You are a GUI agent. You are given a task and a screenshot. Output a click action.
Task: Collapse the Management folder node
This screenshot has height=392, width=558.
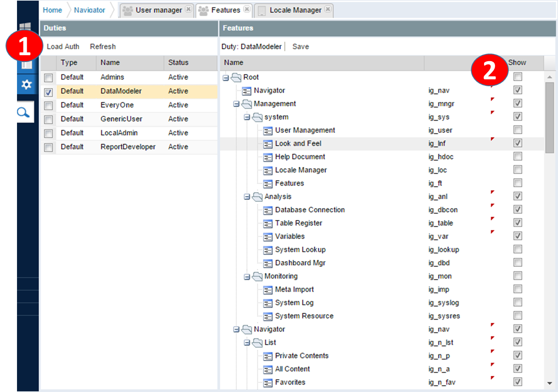(x=236, y=104)
